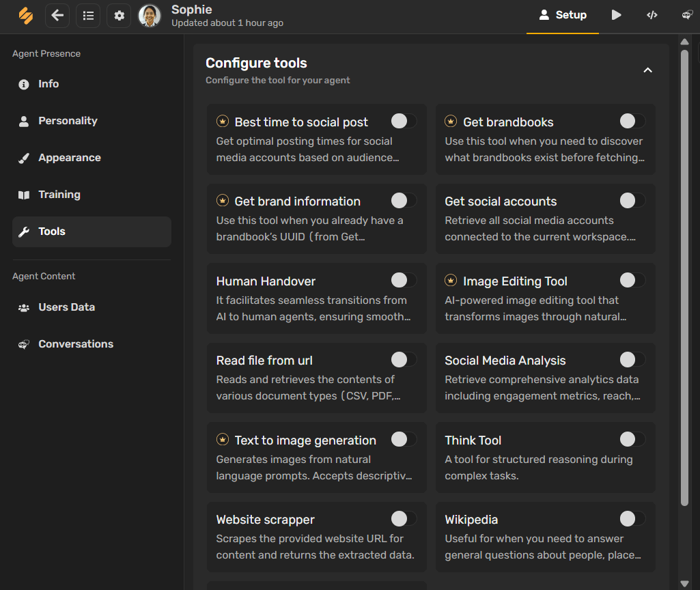Click the Conversations bubble icon
The height and width of the screenshot is (590, 700).
tap(24, 345)
